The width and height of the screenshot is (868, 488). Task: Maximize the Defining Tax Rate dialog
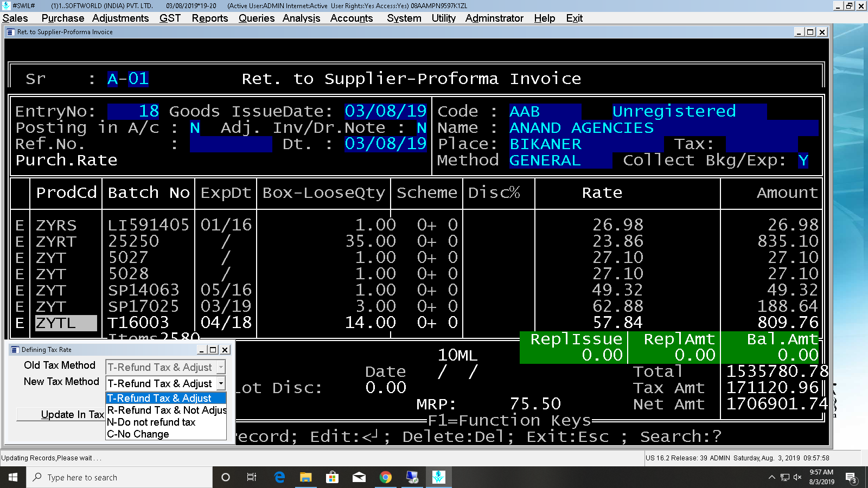pos(213,350)
